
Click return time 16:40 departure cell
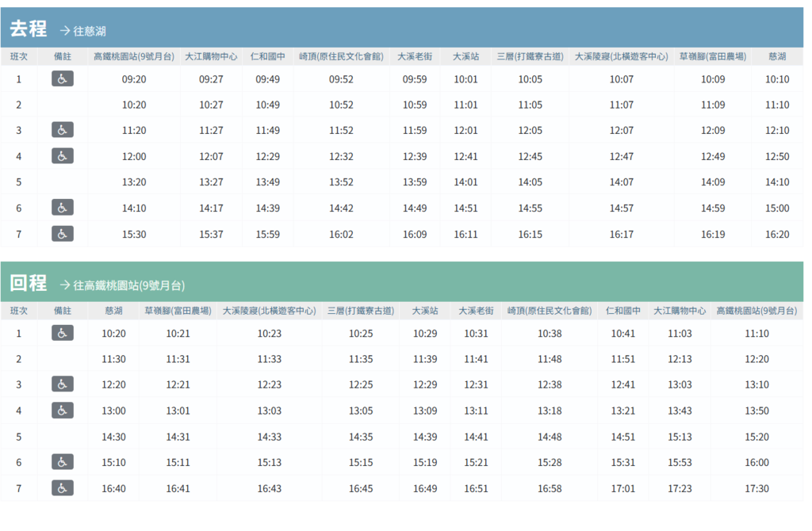point(114,488)
